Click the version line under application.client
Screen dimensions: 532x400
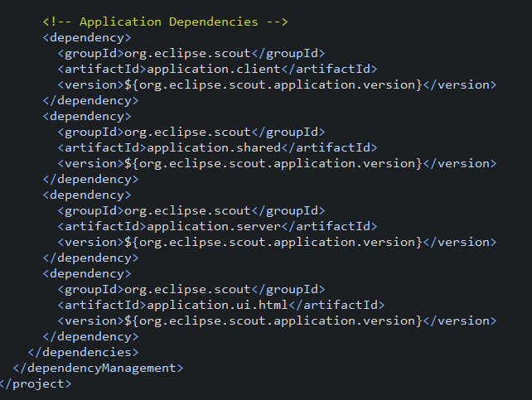point(277,84)
